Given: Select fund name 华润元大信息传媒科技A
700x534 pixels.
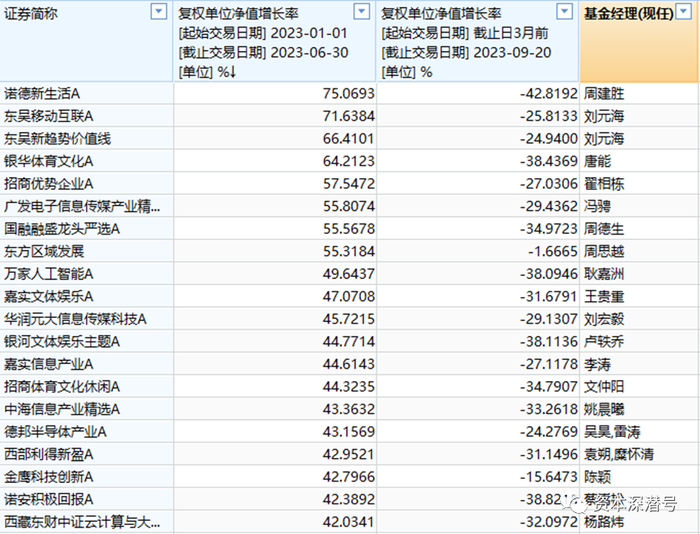Looking at the screenshot, I should (75, 319).
